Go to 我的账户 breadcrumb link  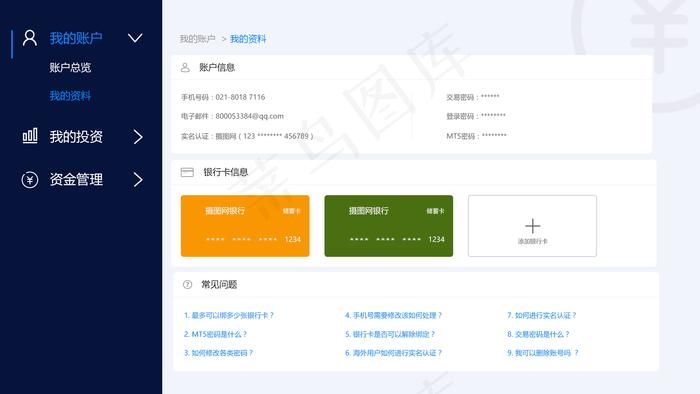pyautogui.click(x=198, y=39)
